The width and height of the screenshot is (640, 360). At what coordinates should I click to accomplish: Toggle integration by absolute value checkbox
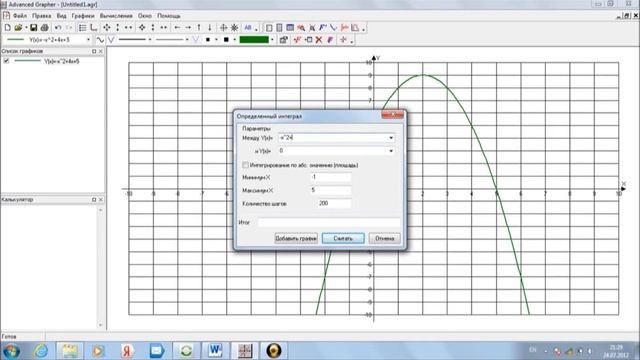click(245, 165)
